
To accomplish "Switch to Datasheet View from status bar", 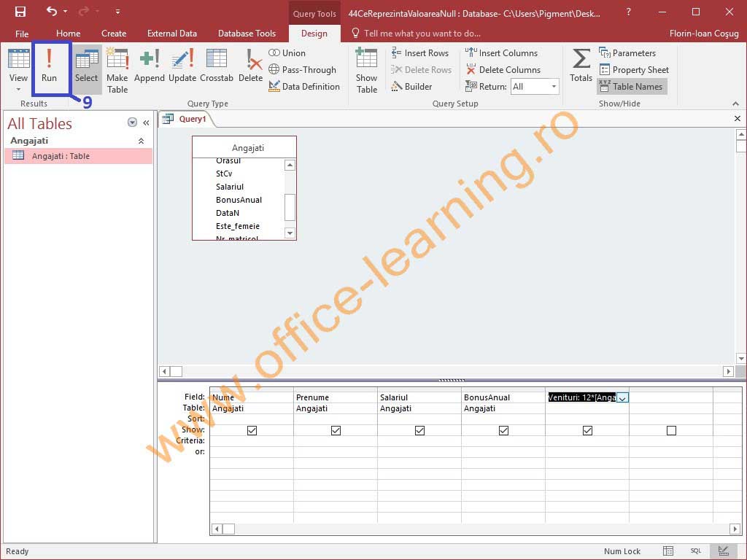I will (x=668, y=551).
